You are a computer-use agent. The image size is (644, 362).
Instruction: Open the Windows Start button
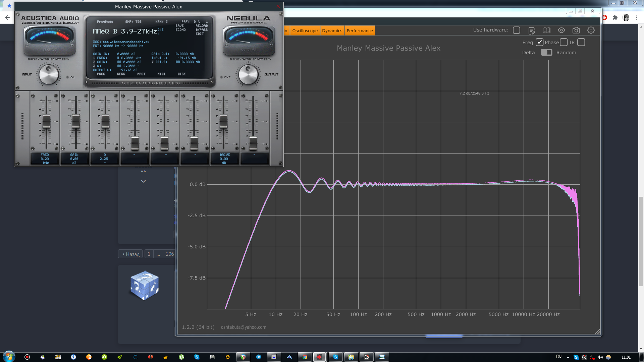(x=9, y=357)
